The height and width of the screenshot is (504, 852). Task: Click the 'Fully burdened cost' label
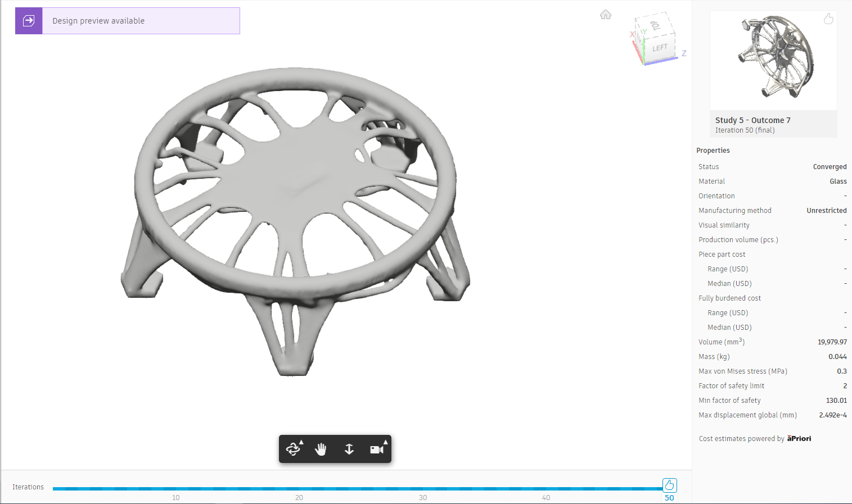(x=729, y=298)
